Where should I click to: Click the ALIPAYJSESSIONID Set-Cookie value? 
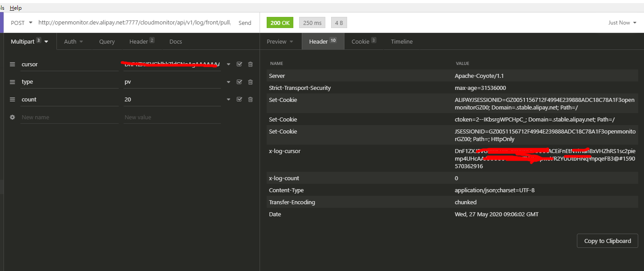tap(545, 104)
